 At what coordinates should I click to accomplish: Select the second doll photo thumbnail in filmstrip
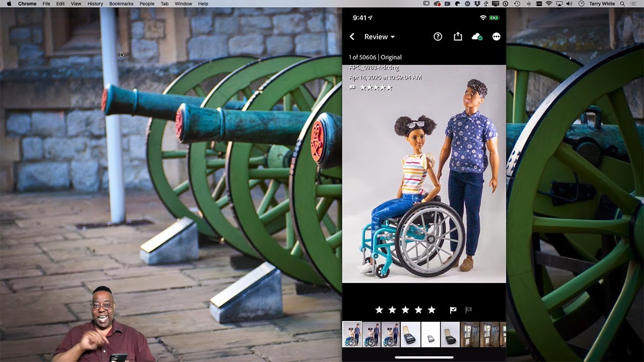pos(371,334)
